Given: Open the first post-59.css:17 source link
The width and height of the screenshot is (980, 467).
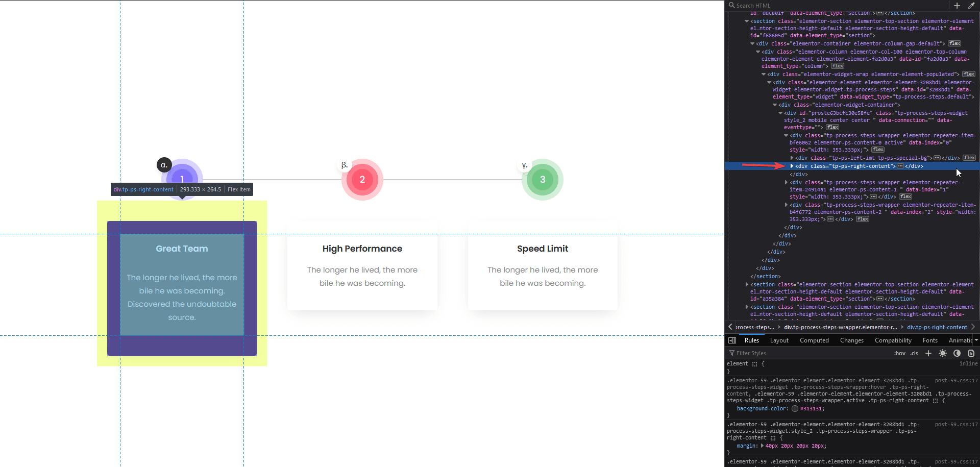Looking at the screenshot, I should [x=956, y=381].
